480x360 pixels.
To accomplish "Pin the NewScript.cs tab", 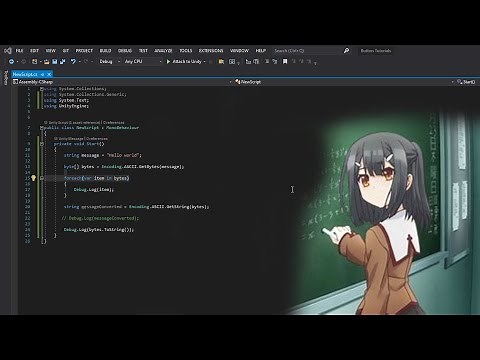I will click(42, 74).
